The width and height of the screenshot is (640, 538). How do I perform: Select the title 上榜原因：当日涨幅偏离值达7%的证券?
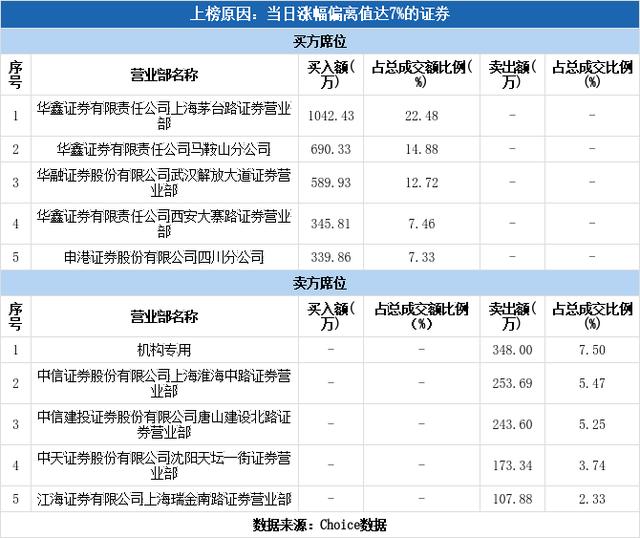(320, 14)
